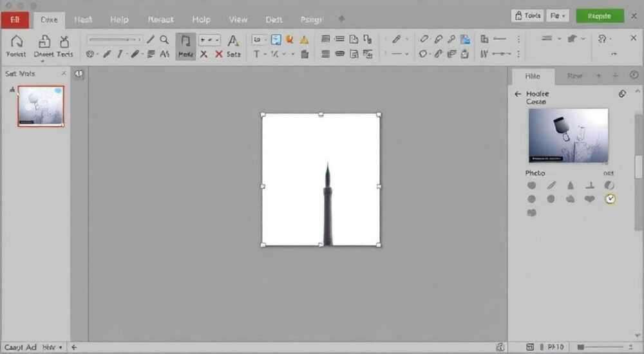Click the Tools button at top right
This screenshot has height=354, width=644.
[527, 16]
